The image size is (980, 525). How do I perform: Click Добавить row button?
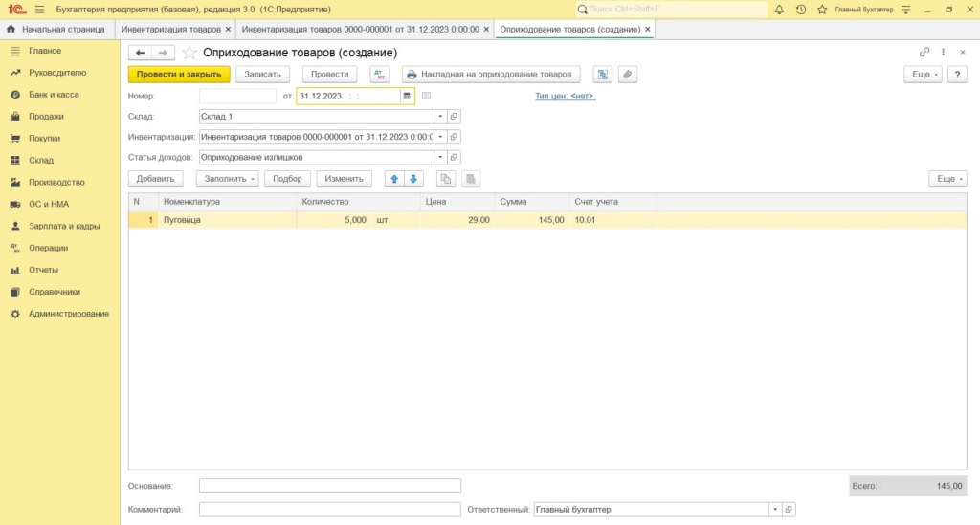[x=156, y=179]
